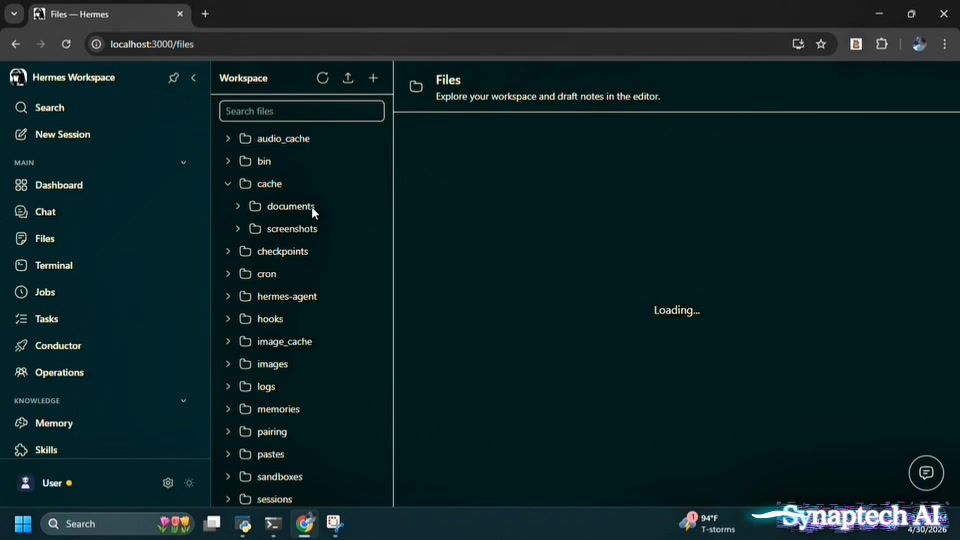Open Task View on the taskbar
The image size is (960, 540).
pyautogui.click(x=212, y=523)
